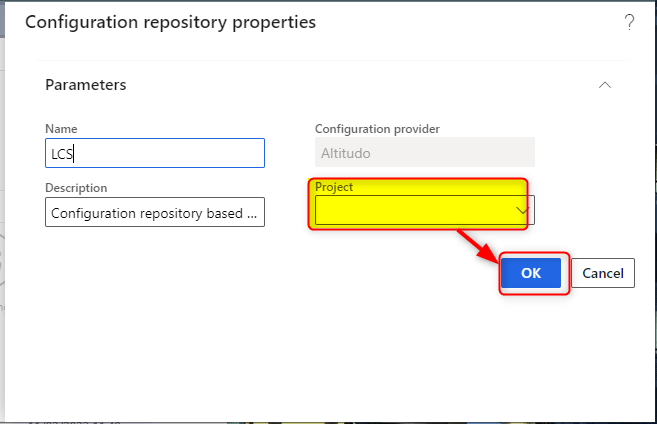Click the Configuration provider label
The width and height of the screenshot is (657, 424).
(x=377, y=129)
